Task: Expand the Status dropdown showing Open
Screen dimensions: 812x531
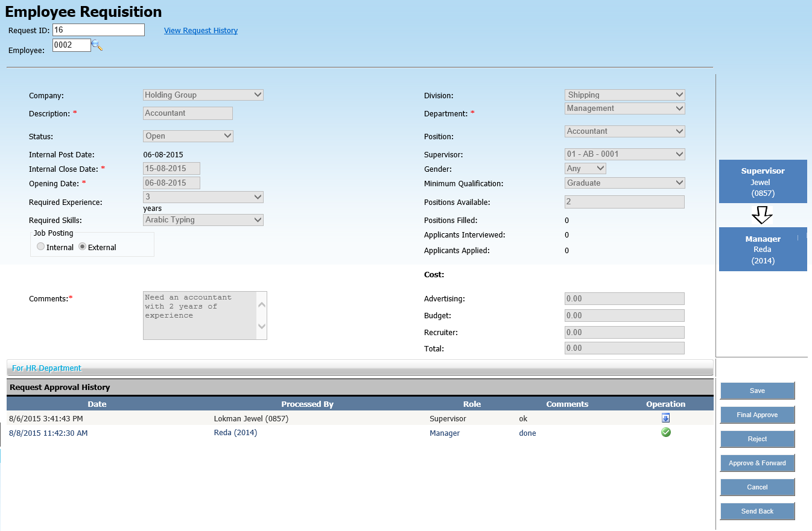Action: [x=188, y=136]
